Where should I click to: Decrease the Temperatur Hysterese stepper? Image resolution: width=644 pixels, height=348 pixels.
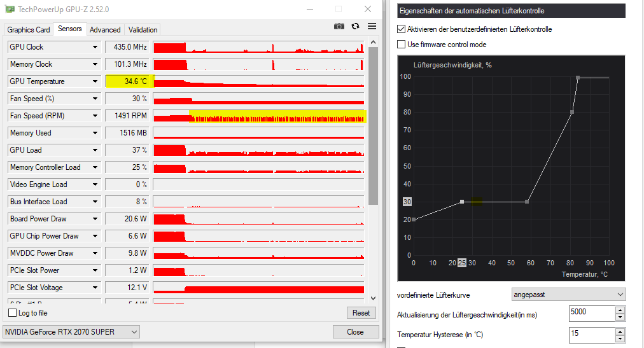(x=620, y=339)
